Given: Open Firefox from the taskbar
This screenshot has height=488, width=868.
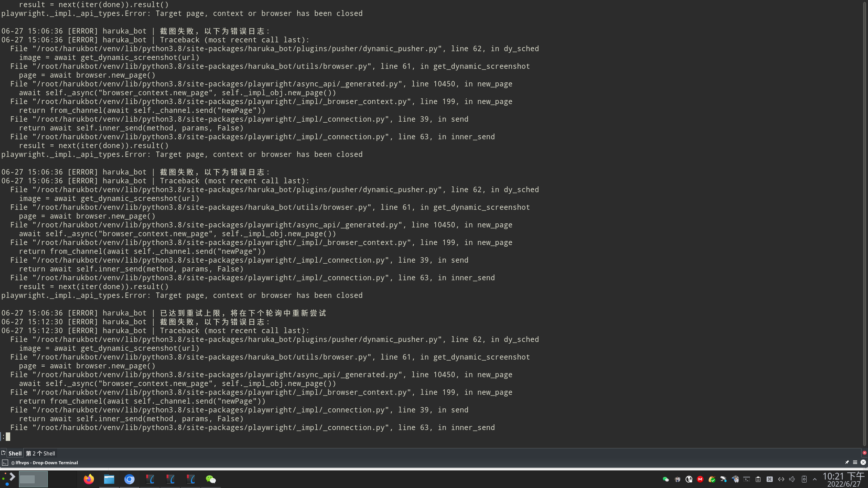Looking at the screenshot, I should click(x=88, y=479).
